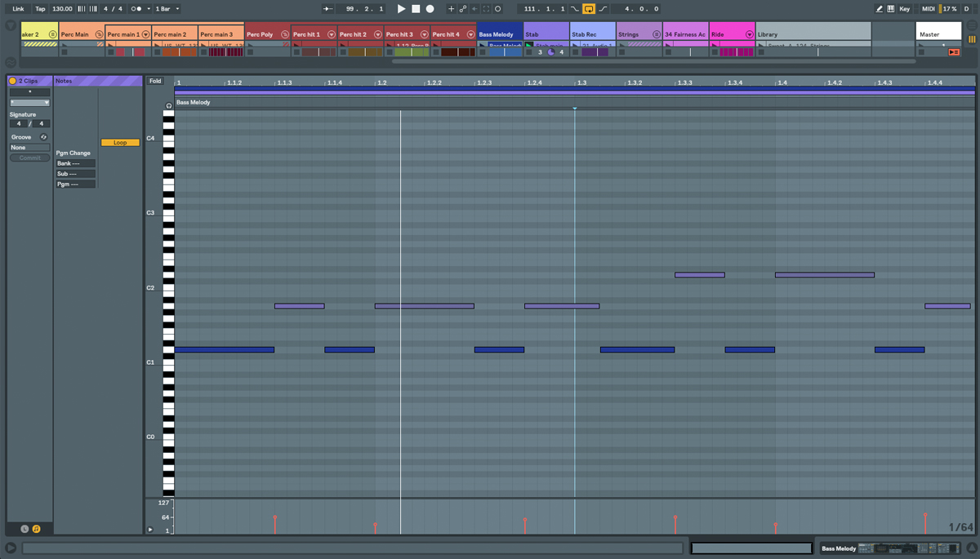The image size is (980, 559).
Task: Toggle the computer MIDI keyboard icon
Action: (890, 9)
